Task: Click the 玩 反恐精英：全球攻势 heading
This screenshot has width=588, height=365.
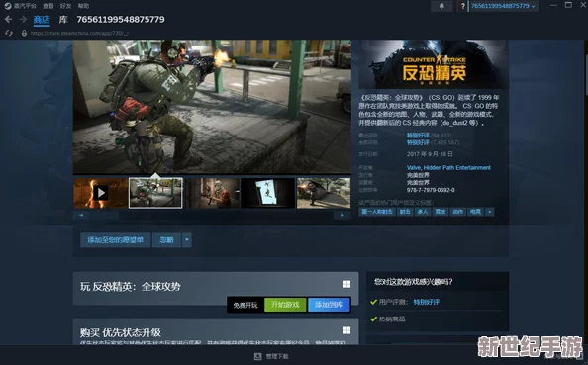Action: (x=130, y=287)
